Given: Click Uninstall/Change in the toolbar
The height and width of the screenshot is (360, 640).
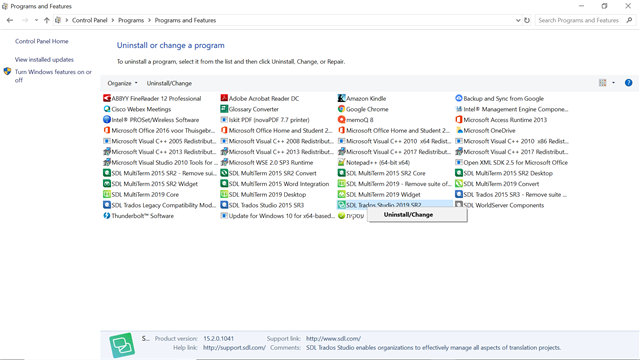Looking at the screenshot, I should pos(169,83).
